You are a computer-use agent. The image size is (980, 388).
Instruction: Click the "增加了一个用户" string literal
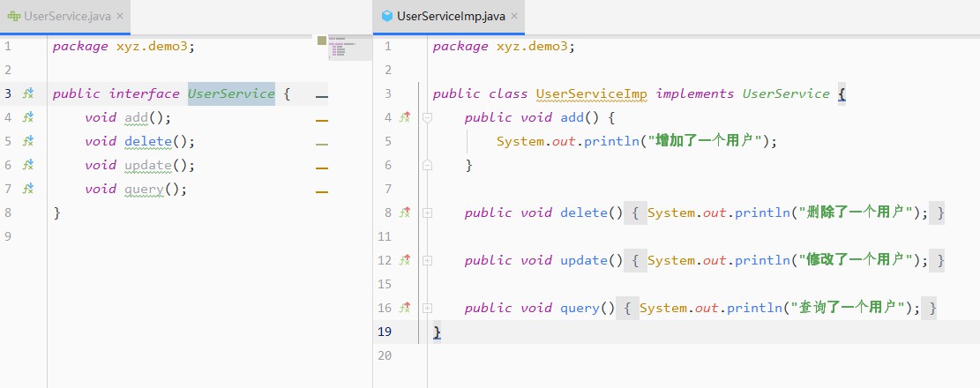705,141
